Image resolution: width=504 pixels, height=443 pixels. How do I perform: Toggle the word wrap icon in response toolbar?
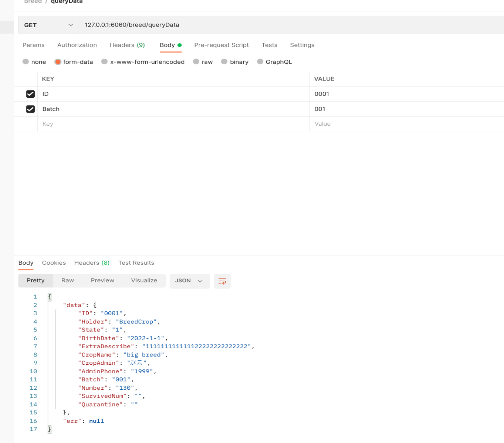click(x=222, y=281)
